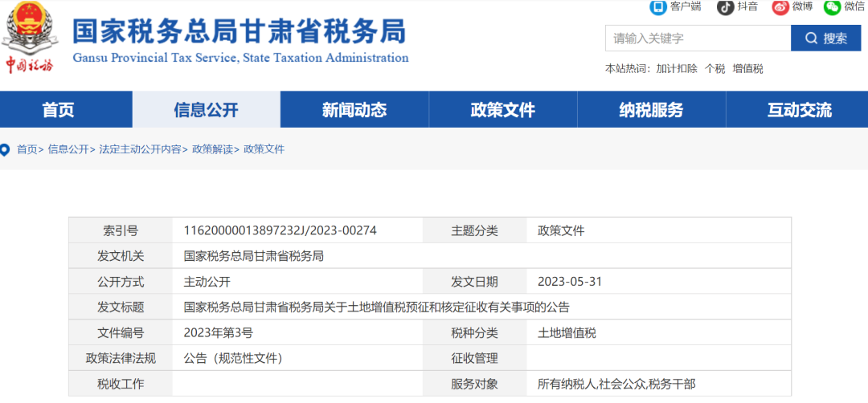Select index number 11620000013897232J/2023-00274
Screen dimensions: 868x403
coord(280,230)
